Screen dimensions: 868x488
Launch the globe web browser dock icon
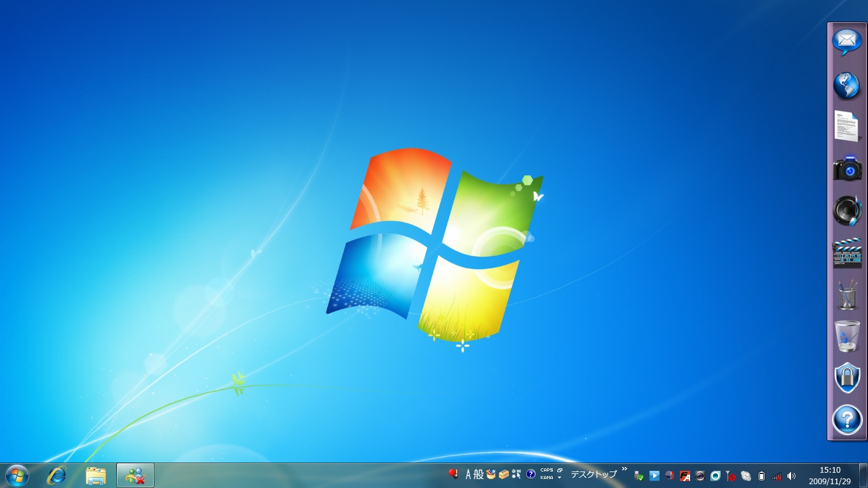847,85
